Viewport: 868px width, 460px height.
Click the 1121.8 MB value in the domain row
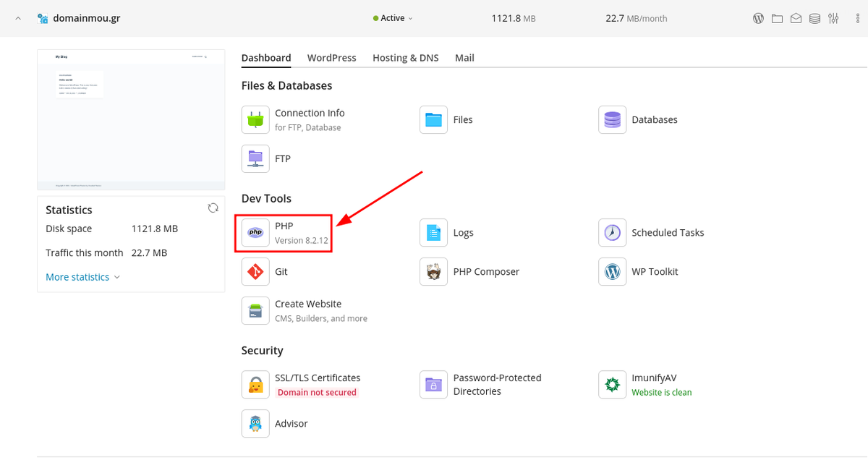pyautogui.click(x=513, y=18)
